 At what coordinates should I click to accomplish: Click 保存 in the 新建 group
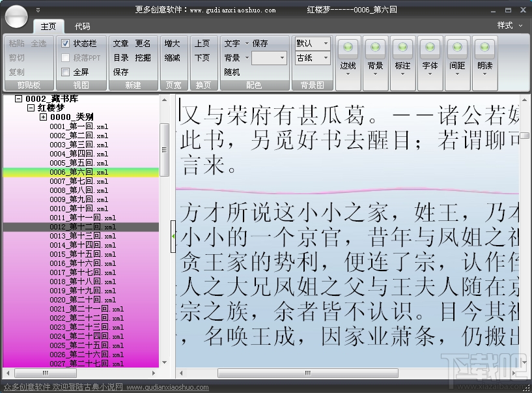pos(120,72)
